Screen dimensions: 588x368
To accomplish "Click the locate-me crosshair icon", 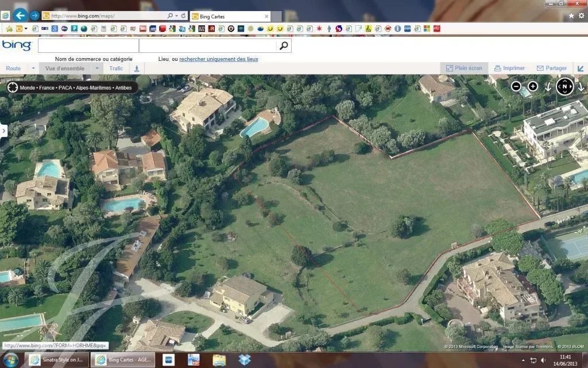I will click(13, 88).
